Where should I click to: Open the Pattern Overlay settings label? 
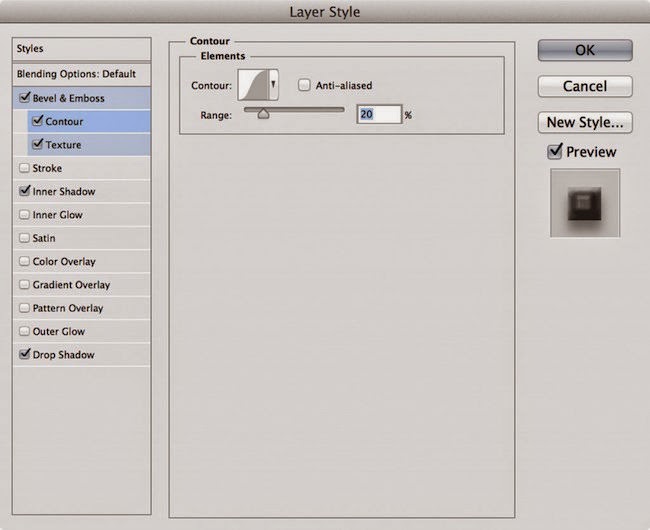click(68, 308)
